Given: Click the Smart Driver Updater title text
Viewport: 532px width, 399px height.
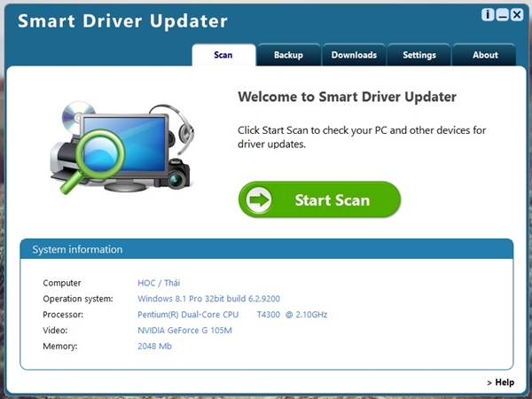Looking at the screenshot, I should click(122, 21).
